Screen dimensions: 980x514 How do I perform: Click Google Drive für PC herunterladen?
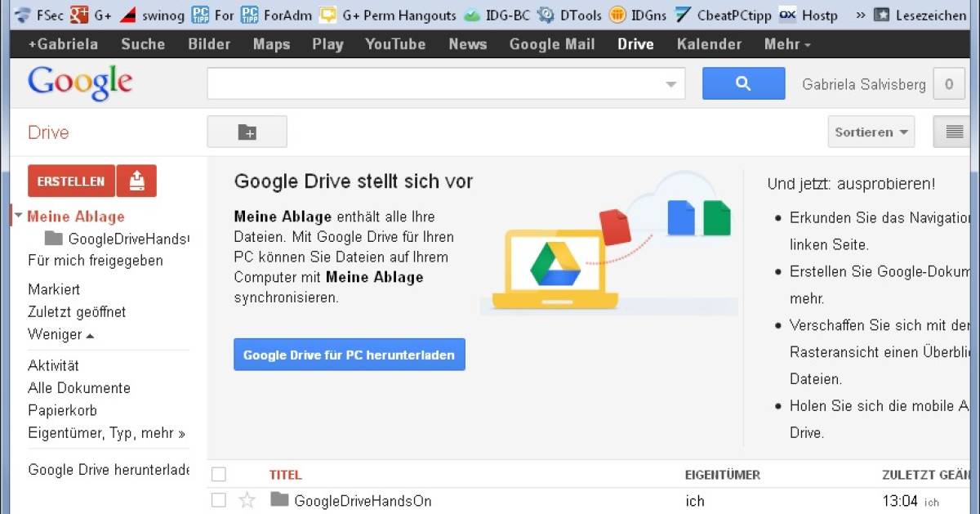pos(350,355)
